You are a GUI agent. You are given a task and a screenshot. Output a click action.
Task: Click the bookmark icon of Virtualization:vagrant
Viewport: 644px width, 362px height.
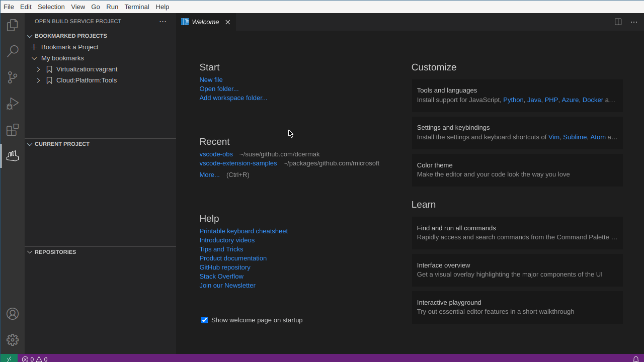point(49,69)
